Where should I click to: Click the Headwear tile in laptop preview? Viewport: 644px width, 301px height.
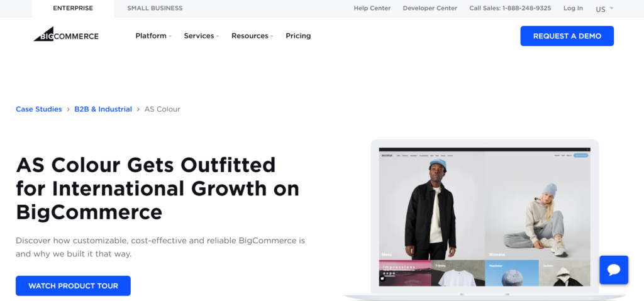pyautogui.click(x=512, y=273)
